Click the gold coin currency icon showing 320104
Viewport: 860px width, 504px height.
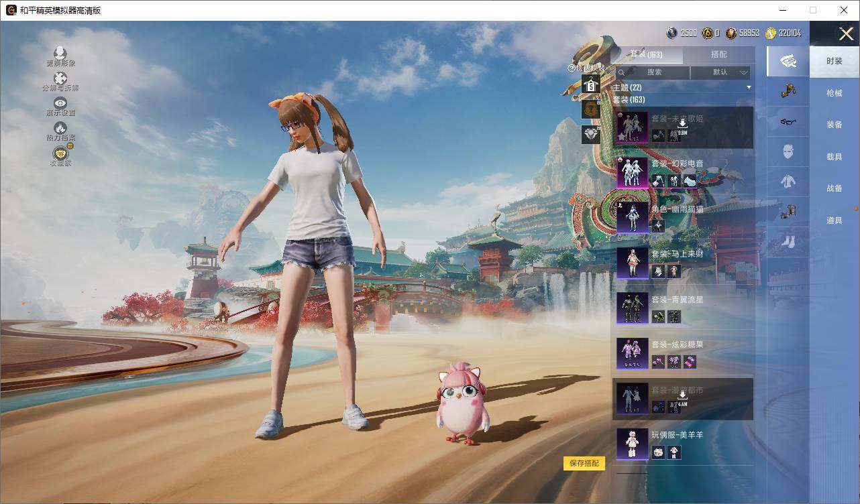[770, 33]
